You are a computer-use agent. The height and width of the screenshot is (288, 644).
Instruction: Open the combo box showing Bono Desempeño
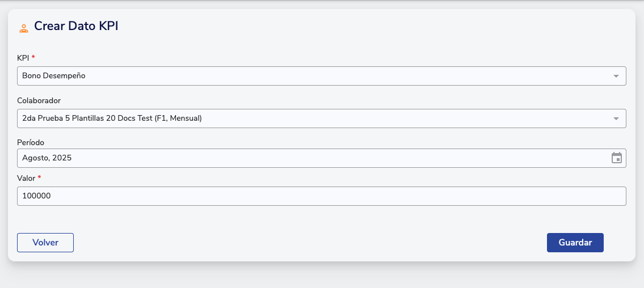[x=312, y=76]
